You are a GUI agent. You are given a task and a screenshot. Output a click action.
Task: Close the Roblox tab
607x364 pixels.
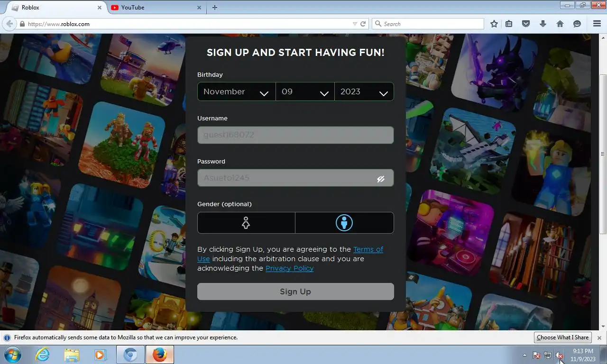100,8
